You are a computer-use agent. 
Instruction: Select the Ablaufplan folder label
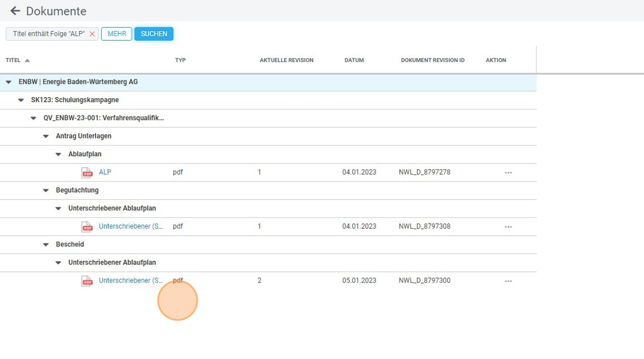(85, 155)
